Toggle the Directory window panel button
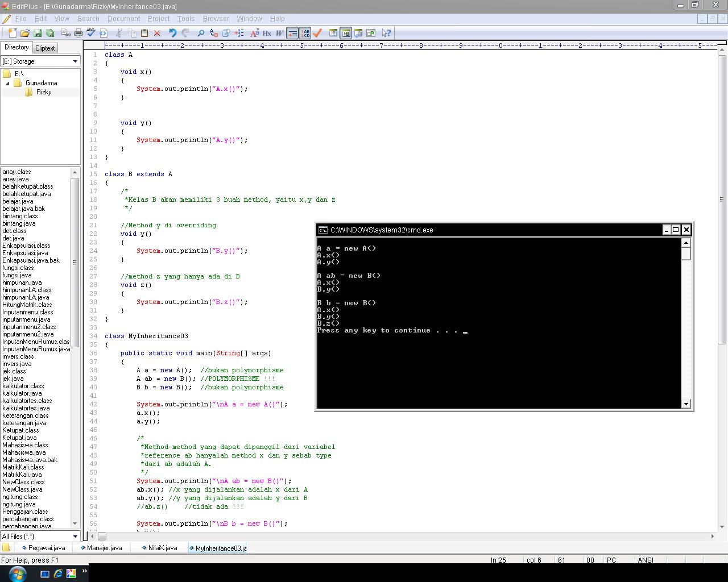 346,33
